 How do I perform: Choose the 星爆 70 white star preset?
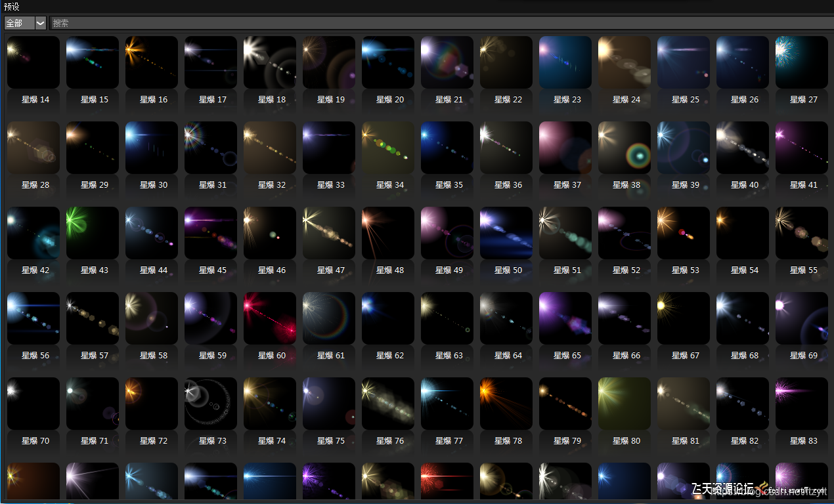click(33, 404)
